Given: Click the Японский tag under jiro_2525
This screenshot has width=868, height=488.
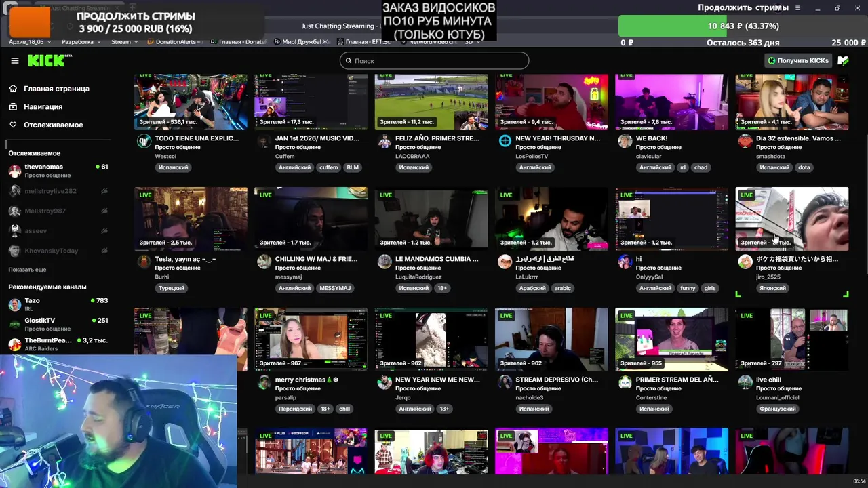Looking at the screenshot, I should point(772,288).
